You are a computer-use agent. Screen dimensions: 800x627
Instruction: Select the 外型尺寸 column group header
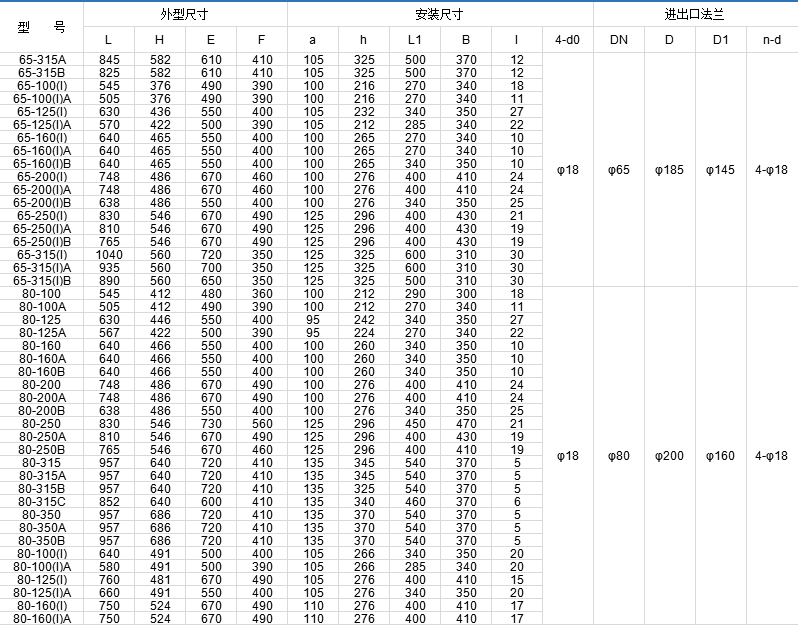click(185, 15)
